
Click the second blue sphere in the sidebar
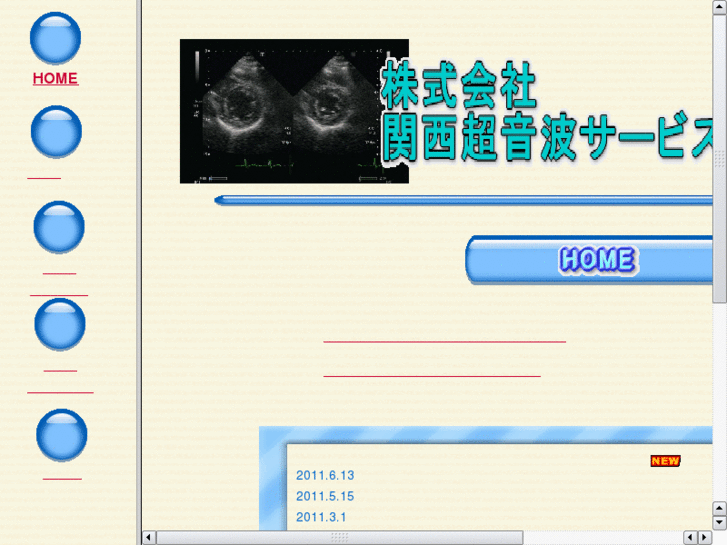point(56,131)
